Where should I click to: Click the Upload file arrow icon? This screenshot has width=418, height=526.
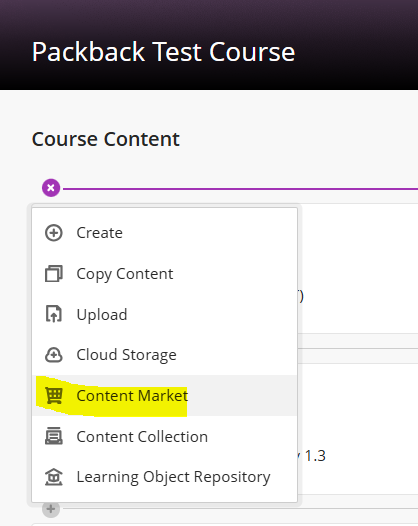[x=54, y=314]
